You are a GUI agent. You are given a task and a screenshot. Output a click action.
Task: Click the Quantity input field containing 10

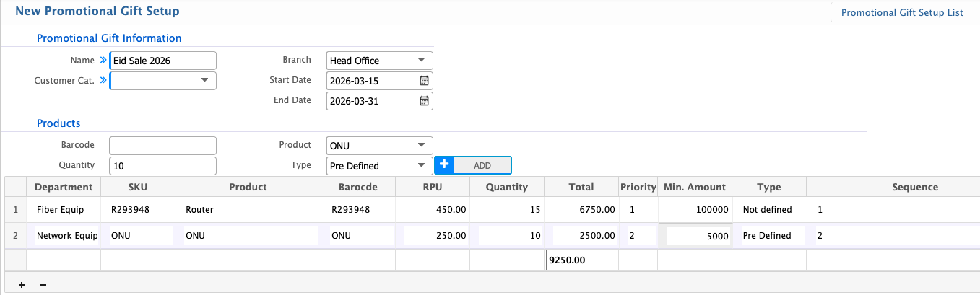pyautogui.click(x=162, y=166)
